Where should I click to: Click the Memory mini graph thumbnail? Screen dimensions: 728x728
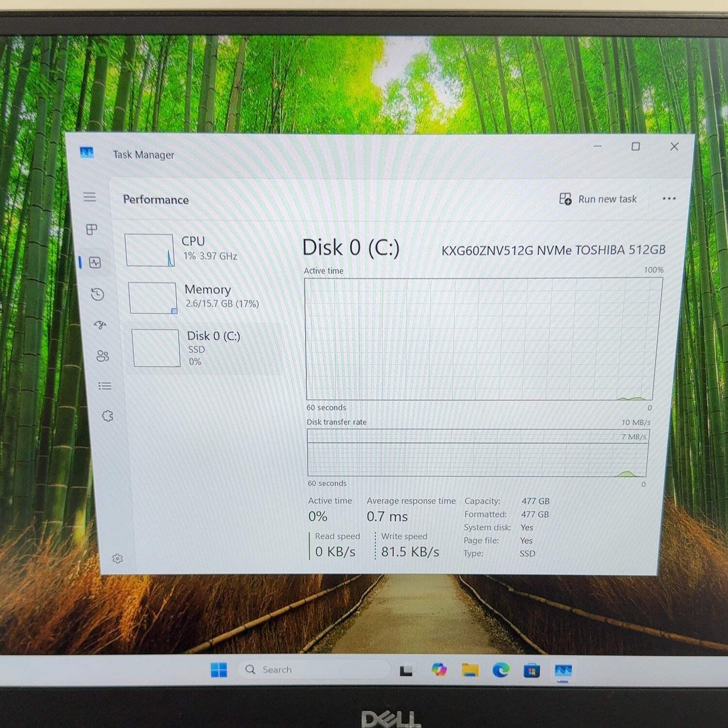pos(153,298)
